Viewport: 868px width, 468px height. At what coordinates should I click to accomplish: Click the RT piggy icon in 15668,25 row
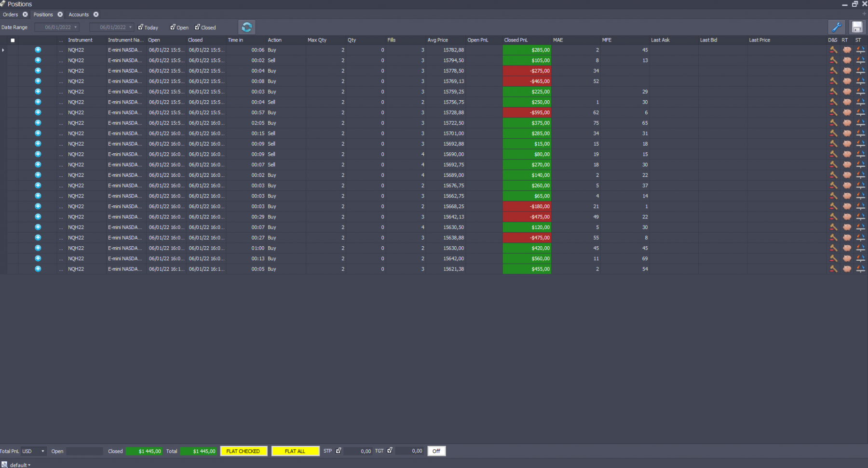coord(847,206)
